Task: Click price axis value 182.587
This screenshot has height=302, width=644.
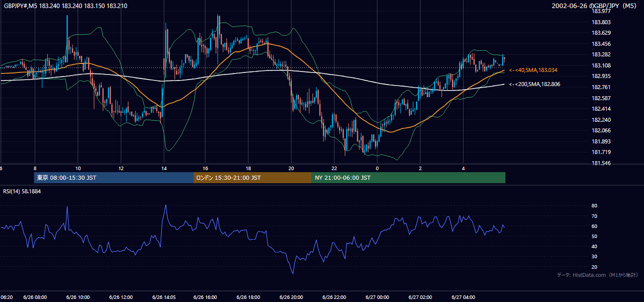Action: tap(601, 98)
